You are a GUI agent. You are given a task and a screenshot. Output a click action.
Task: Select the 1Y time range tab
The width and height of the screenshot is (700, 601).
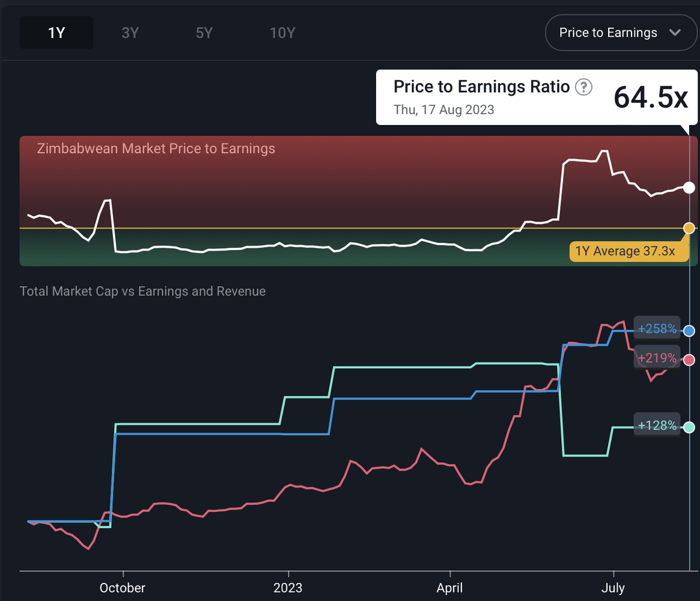pos(56,32)
